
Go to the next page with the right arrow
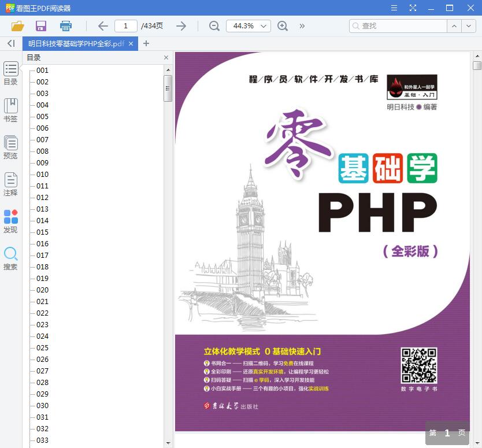click(181, 26)
